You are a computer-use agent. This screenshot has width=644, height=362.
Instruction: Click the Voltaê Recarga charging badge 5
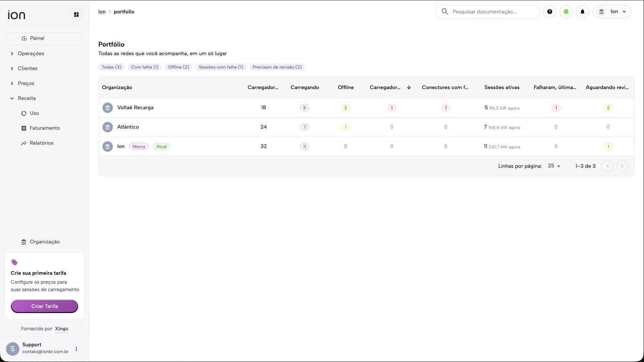tap(305, 108)
